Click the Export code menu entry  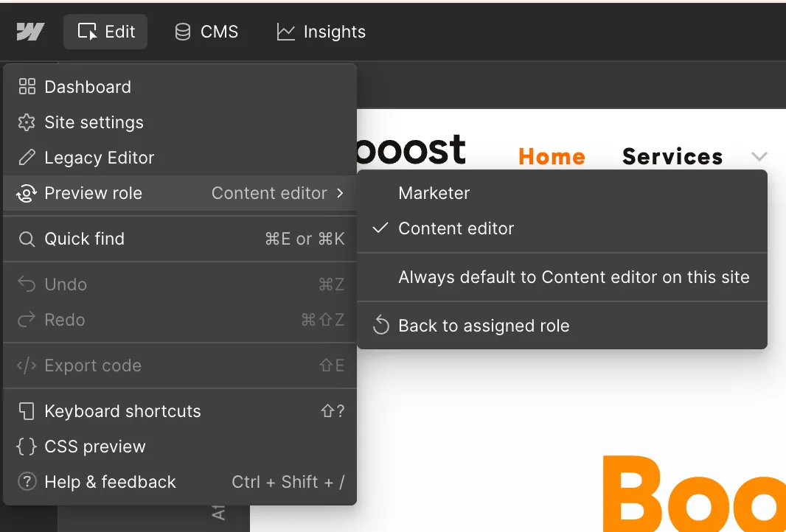click(x=180, y=365)
